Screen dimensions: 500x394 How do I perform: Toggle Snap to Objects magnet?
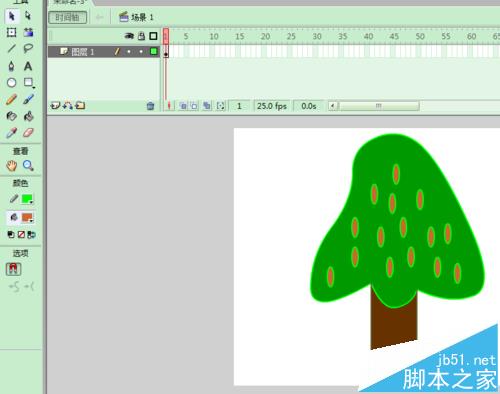(13, 269)
